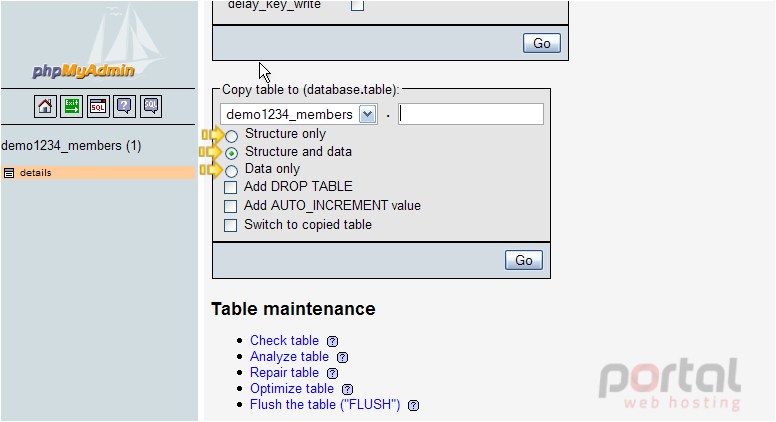
Task: Click the table icon beside details
Action: coord(8,173)
